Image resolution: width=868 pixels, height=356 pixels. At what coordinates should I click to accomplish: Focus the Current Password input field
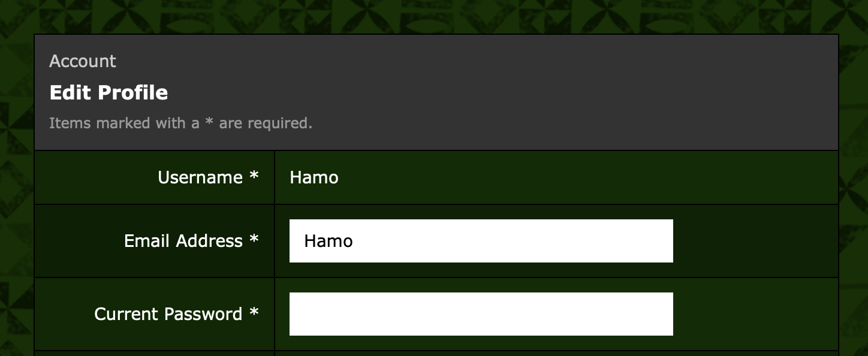click(481, 314)
